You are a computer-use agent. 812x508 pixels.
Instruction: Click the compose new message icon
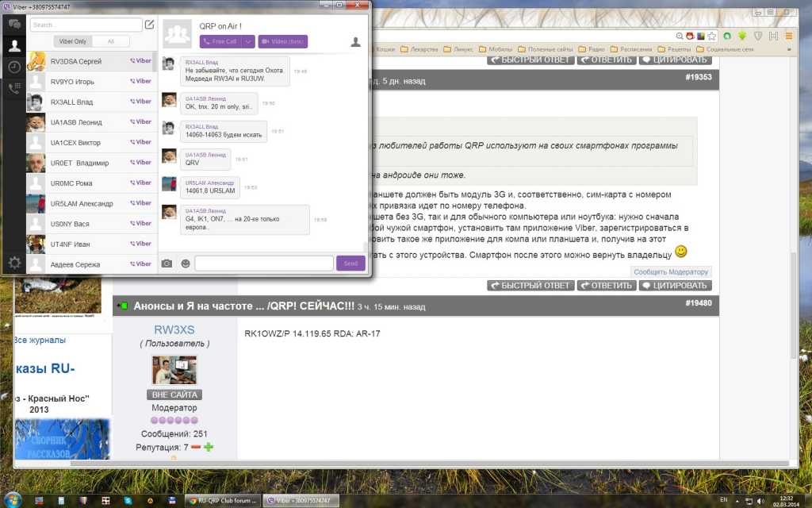point(149,25)
